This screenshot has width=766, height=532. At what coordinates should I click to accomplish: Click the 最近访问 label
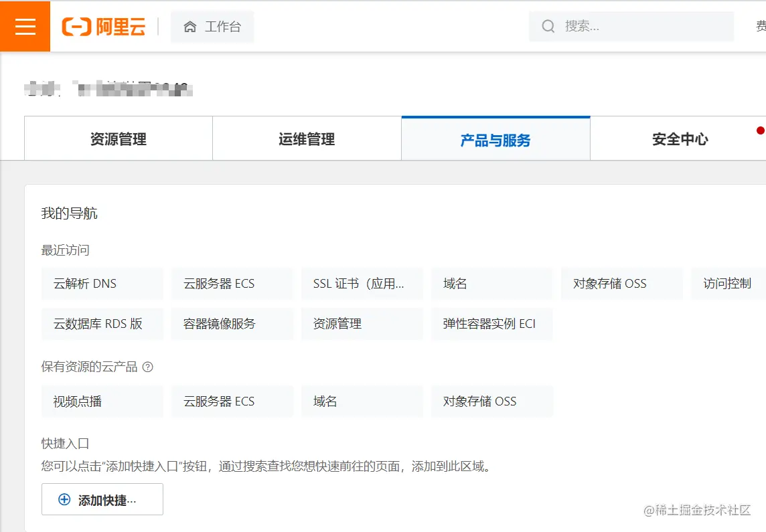click(x=65, y=250)
